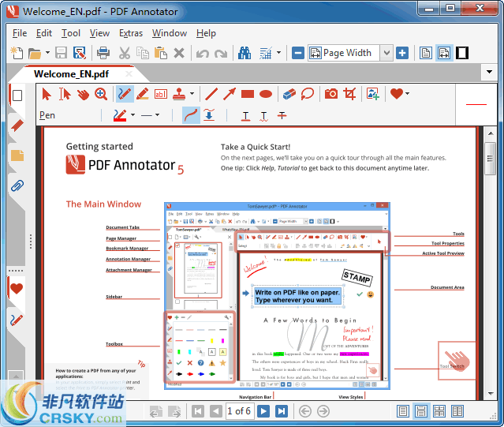Open the pen color picker
504x427 pixels.
click(120, 115)
